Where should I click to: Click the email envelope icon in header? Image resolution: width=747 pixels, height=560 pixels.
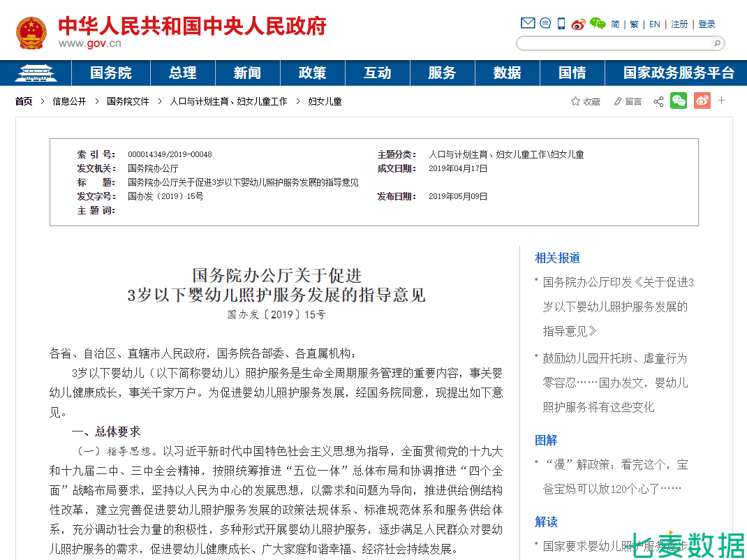tap(528, 24)
